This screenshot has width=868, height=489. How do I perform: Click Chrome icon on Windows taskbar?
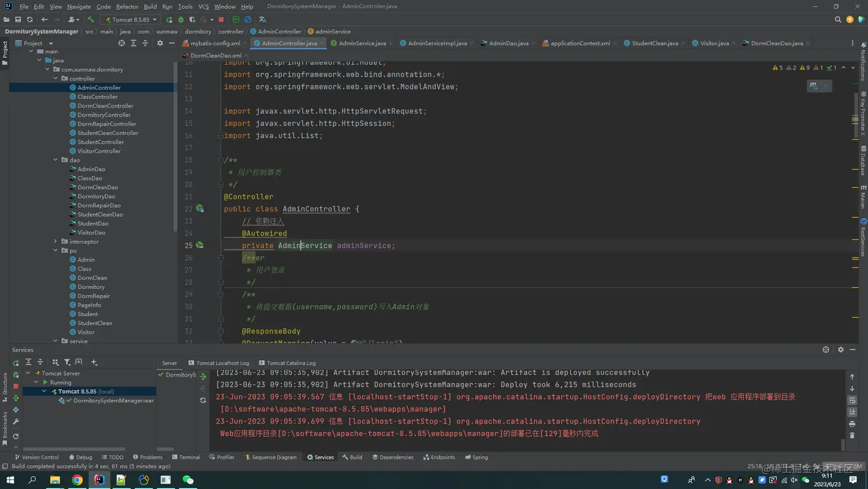[77, 480]
